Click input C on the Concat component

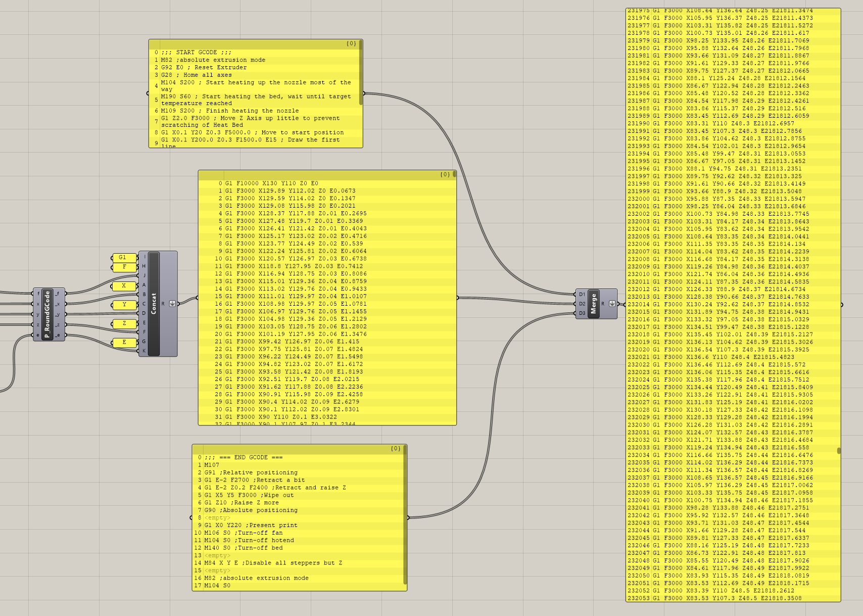(144, 304)
